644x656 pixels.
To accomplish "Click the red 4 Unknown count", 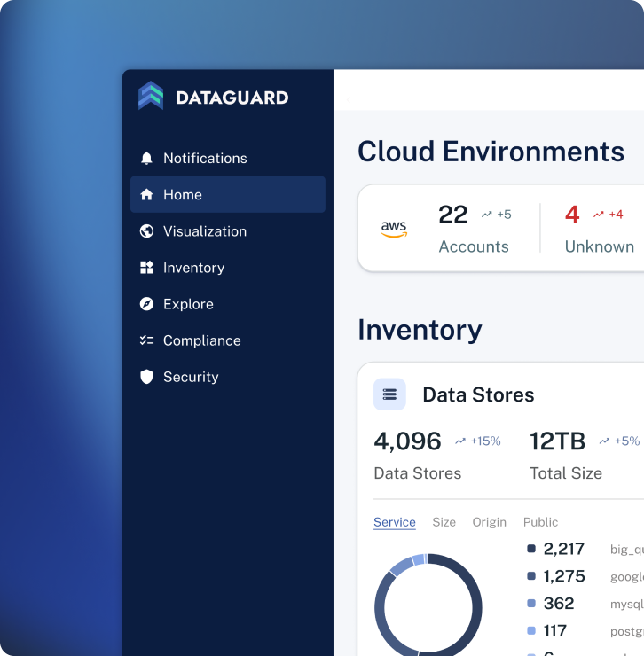I will 572,215.
